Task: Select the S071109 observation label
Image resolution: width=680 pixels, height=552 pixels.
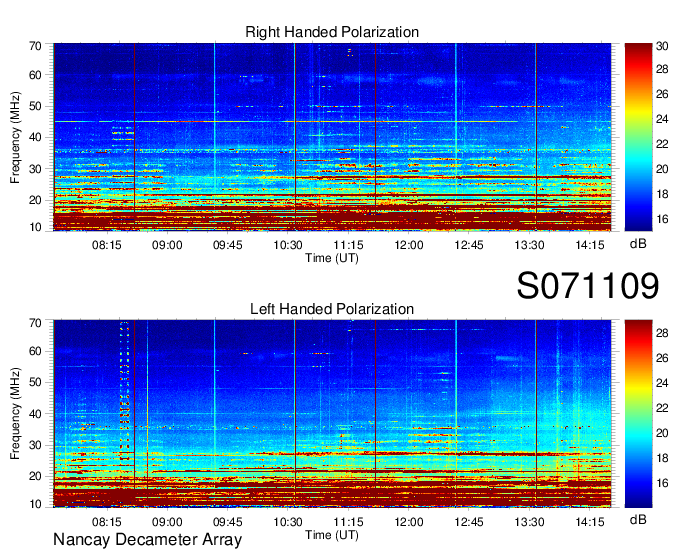Action: (588, 286)
